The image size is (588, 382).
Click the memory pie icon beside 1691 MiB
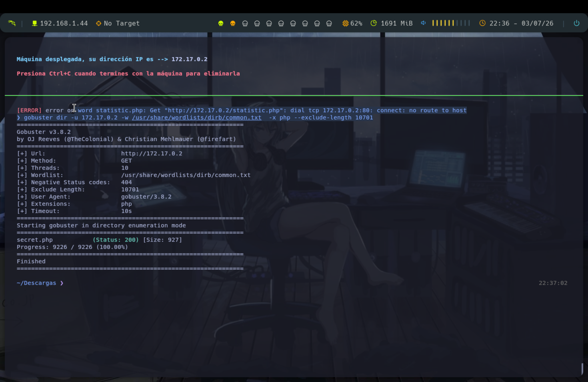[374, 23]
